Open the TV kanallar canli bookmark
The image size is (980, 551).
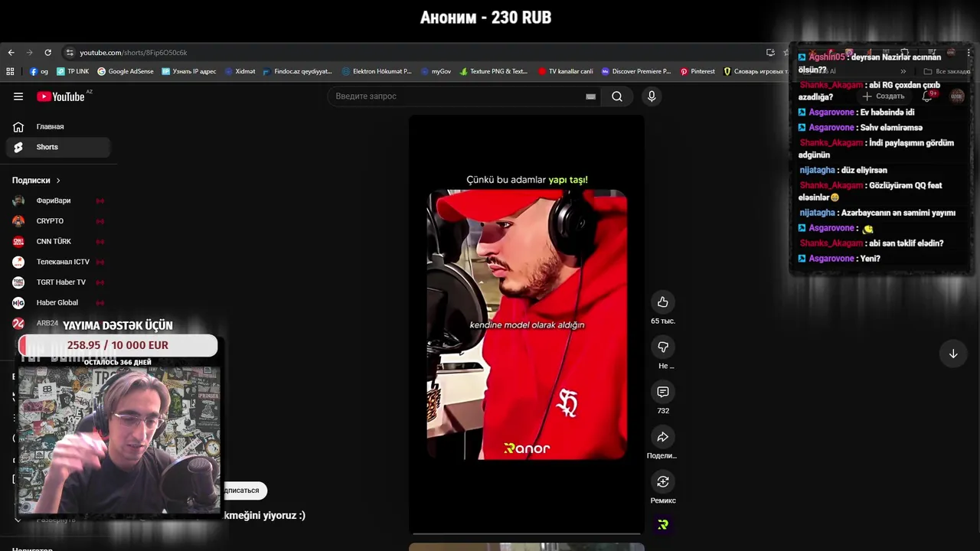click(x=566, y=71)
